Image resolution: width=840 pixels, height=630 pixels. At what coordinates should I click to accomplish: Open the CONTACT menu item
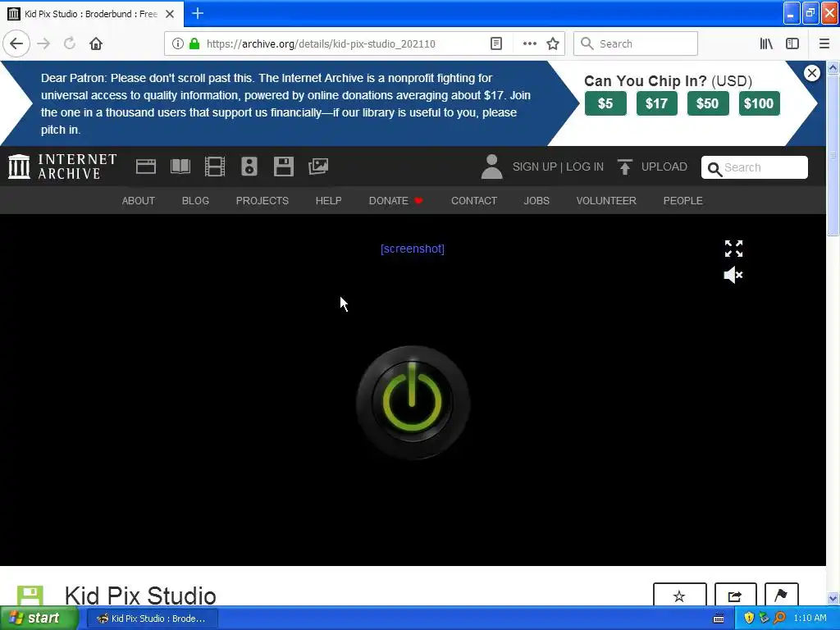[x=474, y=200]
